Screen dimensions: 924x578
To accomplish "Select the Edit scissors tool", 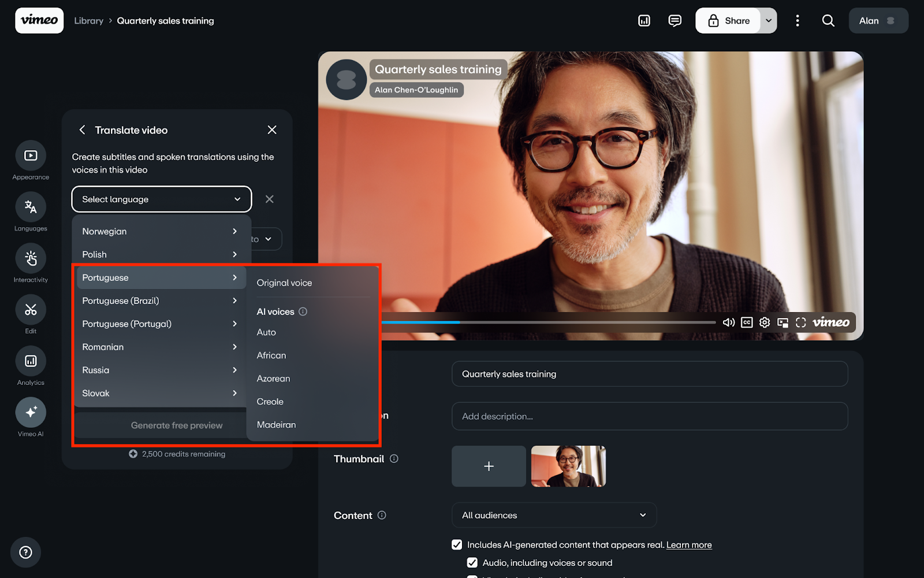I will pos(31,310).
